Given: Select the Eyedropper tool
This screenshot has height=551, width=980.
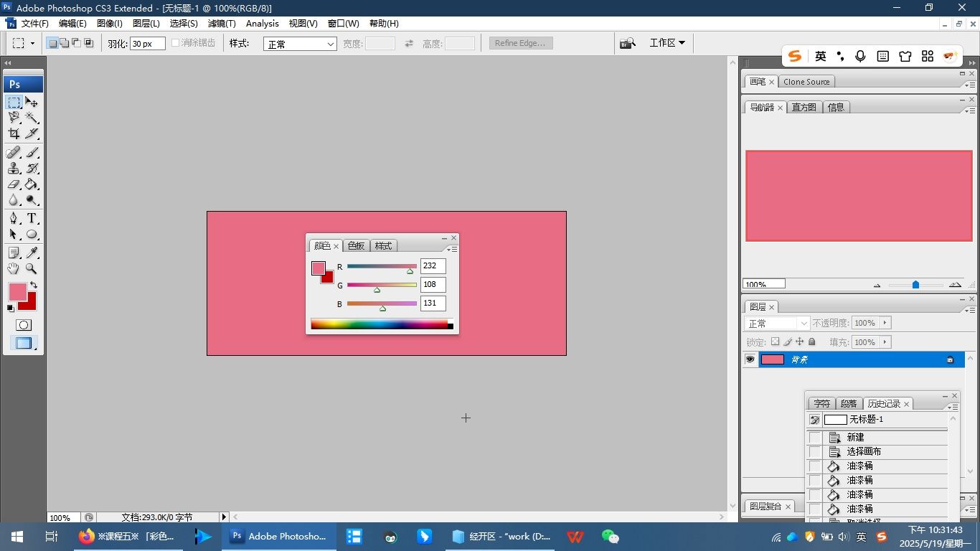Looking at the screenshot, I should click(32, 253).
